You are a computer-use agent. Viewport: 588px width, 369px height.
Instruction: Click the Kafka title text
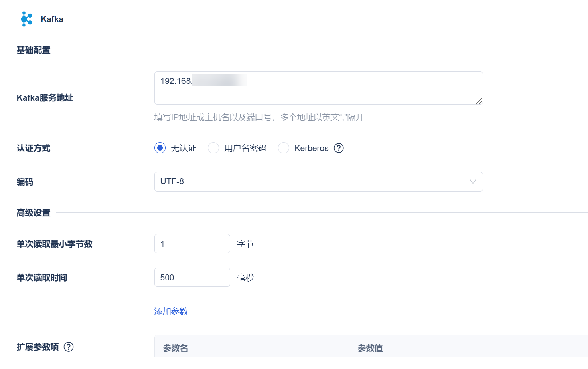point(52,19)
